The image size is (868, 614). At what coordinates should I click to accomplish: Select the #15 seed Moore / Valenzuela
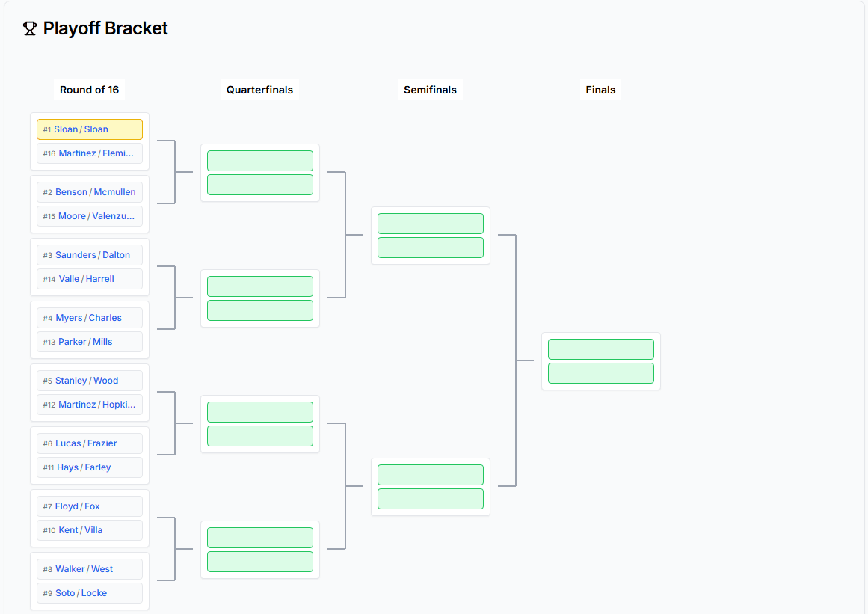[x=90, y=215]
